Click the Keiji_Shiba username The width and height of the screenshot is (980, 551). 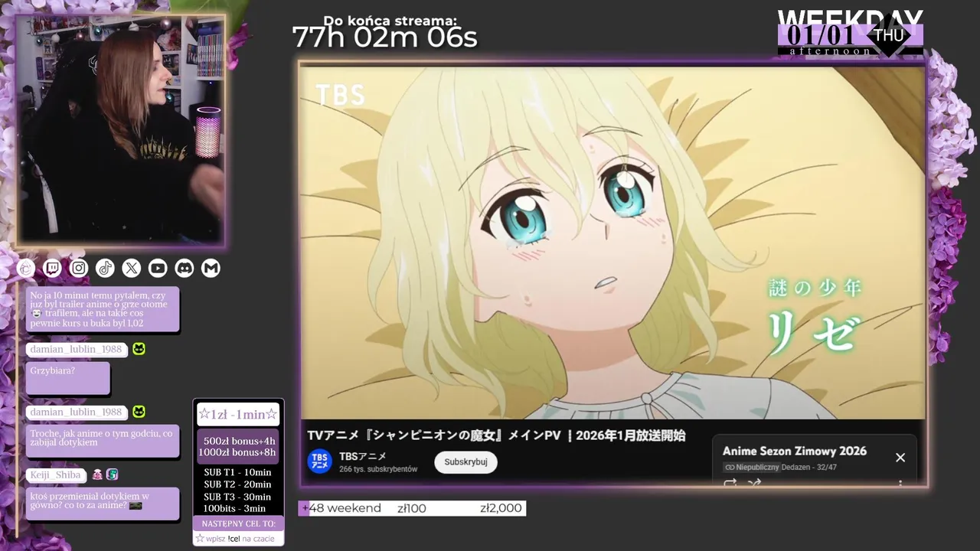[x=56, y=474]
